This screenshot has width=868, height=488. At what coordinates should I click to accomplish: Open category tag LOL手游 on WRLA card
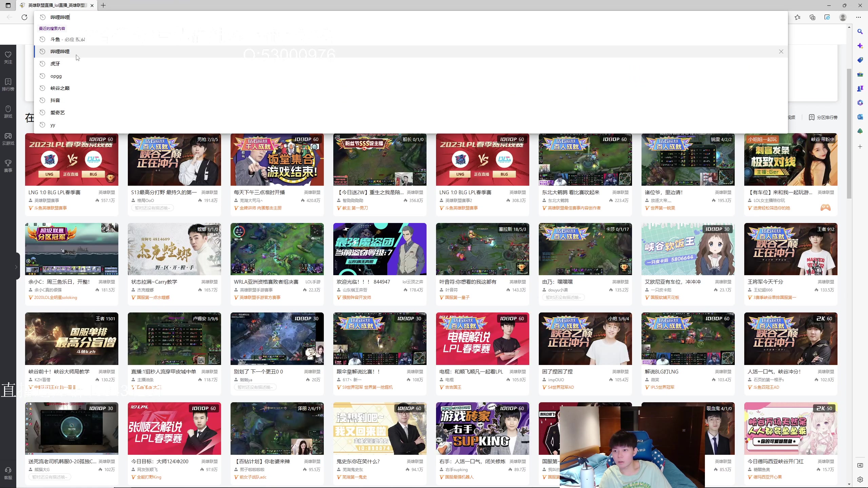pos(313,282)
